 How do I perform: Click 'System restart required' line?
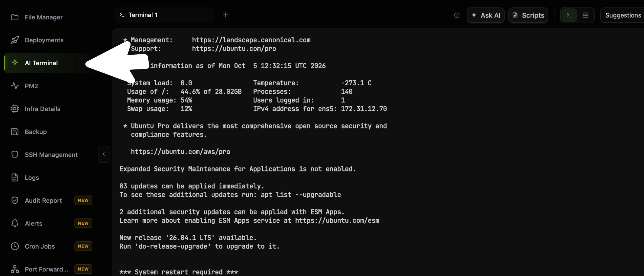point(179,272)
